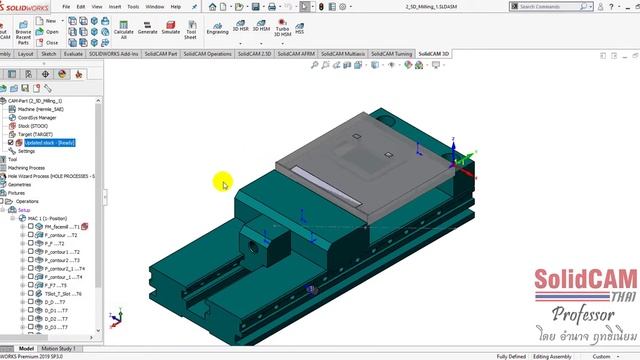Open the Motion Study 1 tab

coord(58,349)
